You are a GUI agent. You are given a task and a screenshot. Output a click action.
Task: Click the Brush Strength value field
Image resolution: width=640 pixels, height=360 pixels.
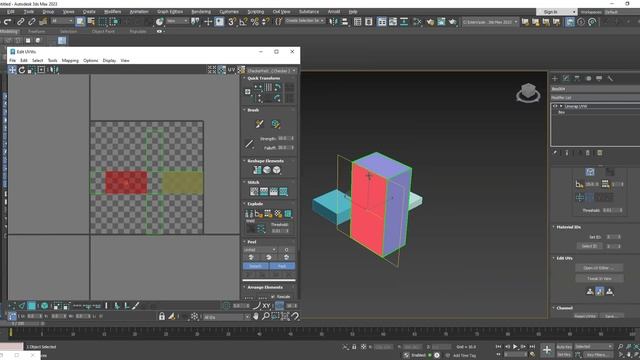[x=284, y=138]
